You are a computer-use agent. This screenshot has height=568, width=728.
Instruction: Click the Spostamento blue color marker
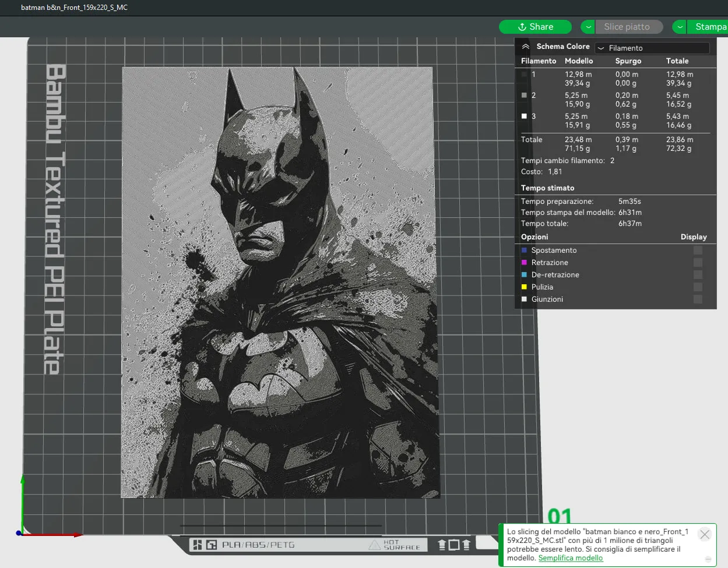pyautogui.click(x=524, y=250)
